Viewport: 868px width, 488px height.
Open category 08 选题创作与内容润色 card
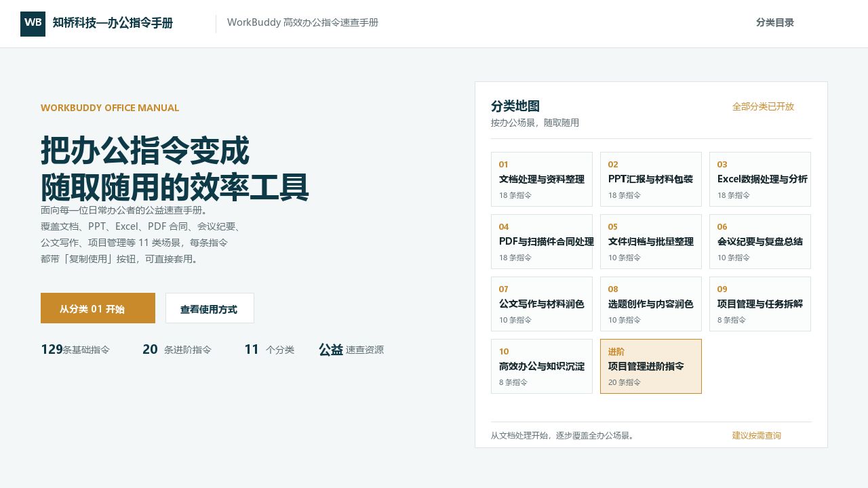(x=651, y=304)
